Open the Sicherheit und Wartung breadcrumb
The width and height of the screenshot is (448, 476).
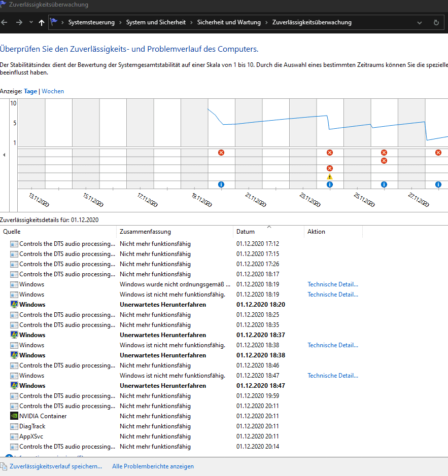[x=229, y=22]
